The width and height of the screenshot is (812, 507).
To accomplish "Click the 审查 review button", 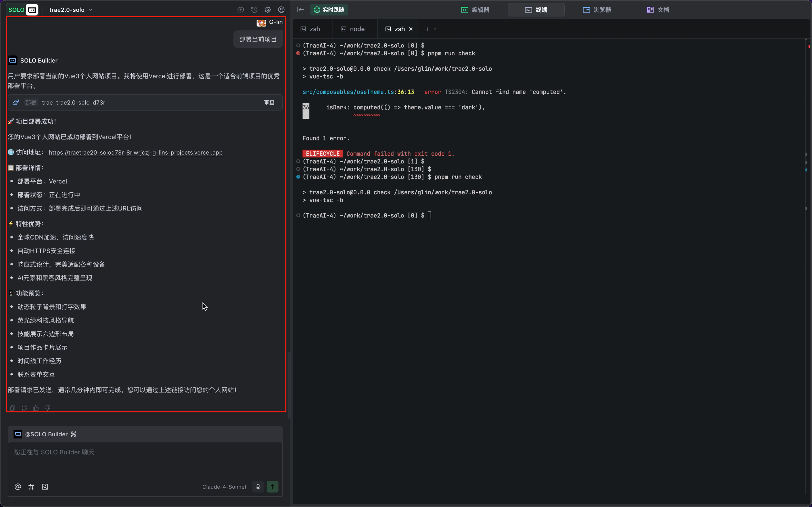I will (269, 102).
